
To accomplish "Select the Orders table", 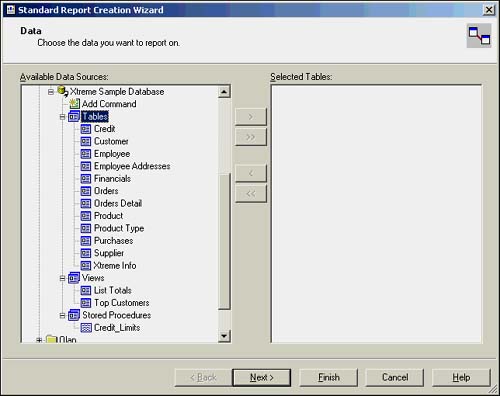I will coord(106,191).
